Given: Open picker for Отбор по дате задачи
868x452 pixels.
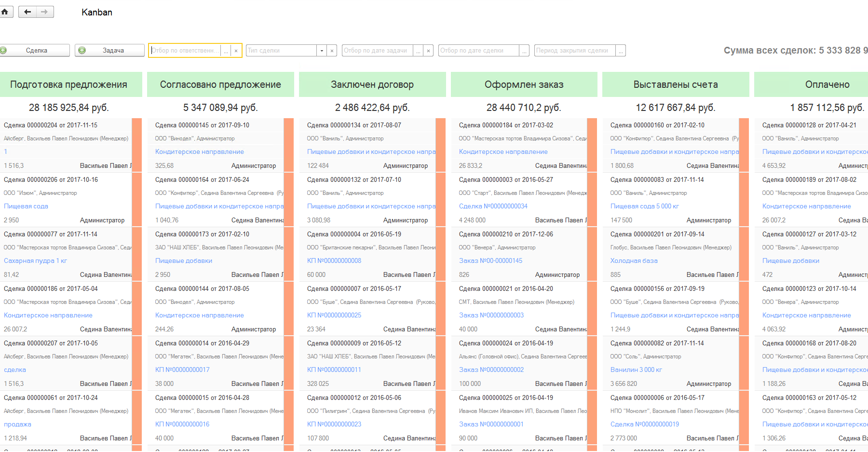Looking at the screenshot, I should [418, 51].
